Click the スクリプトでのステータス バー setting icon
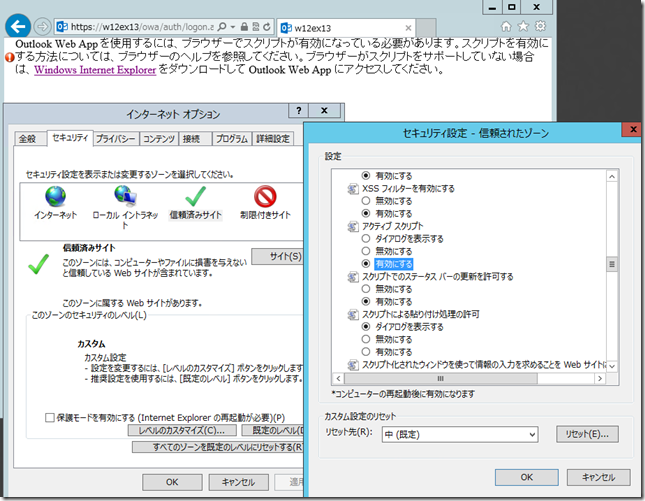645x501 pixels. tap(353, 277)
